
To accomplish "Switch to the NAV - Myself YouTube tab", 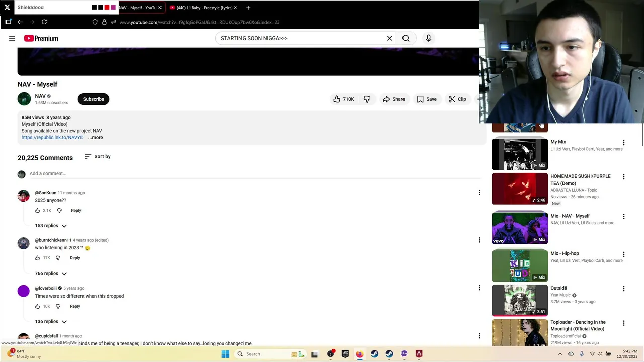I will tap(138, 8).
